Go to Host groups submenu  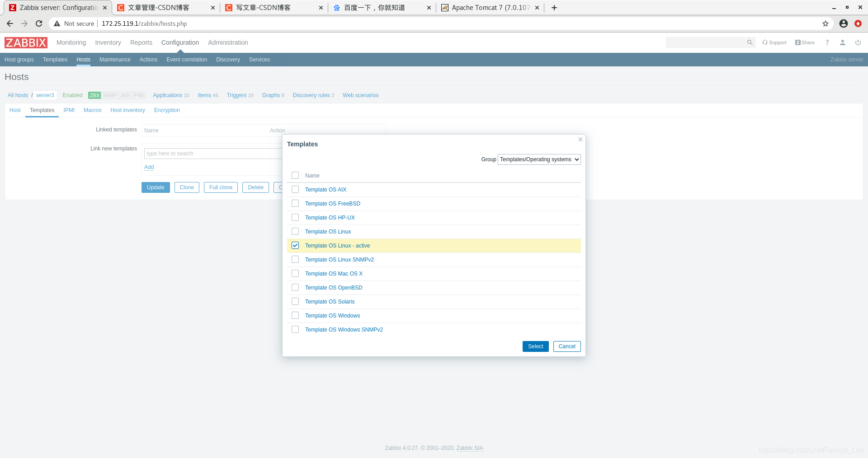[19, 60]
